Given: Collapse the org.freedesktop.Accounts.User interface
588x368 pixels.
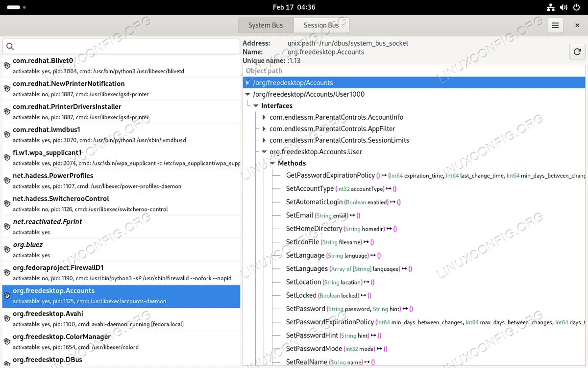Looking at the screenshot, I should tap(264, 152).
